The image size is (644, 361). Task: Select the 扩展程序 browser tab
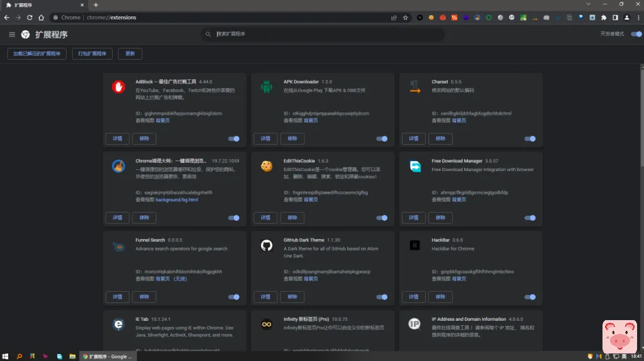[x=45, y=5]
